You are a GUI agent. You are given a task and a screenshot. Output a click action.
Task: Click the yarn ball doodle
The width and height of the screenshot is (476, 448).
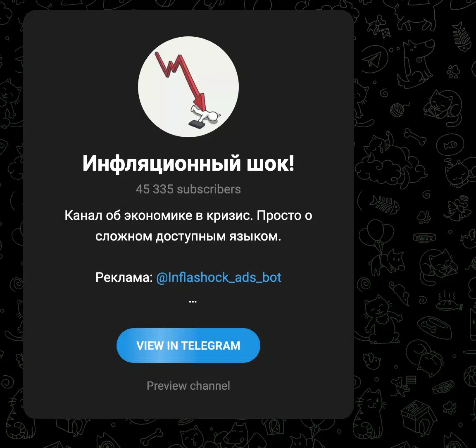point(397,110)
